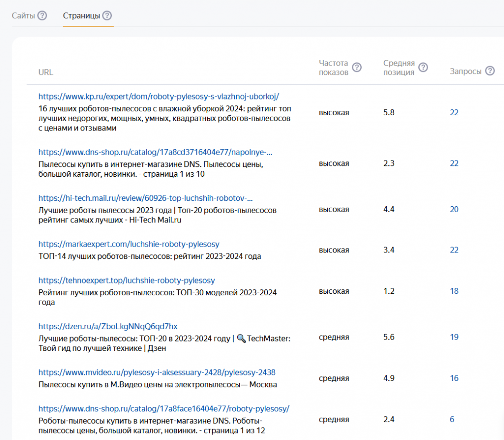Select the 'Роботы-пылесосы купить в интернет-магазине DNS' title
Viewport: 504px width, 440px height.
pyautogui.click(x=152, y=426)
